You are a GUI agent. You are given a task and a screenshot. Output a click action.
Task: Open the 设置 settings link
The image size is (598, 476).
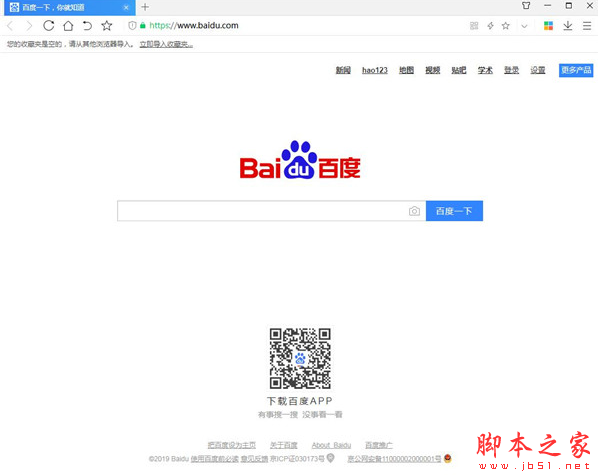538,70
